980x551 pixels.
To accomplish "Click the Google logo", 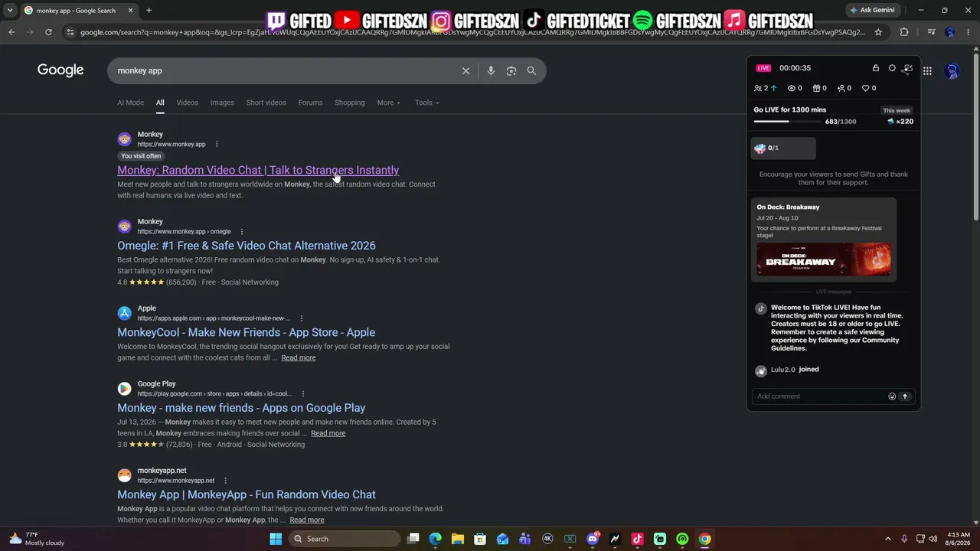I will 60,70.
